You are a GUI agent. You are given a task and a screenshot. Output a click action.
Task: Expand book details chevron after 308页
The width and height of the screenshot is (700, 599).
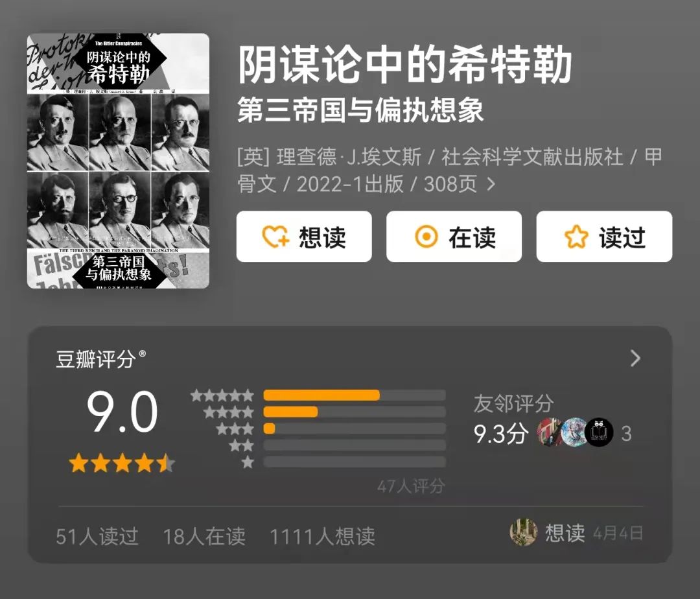click(491, 184)
